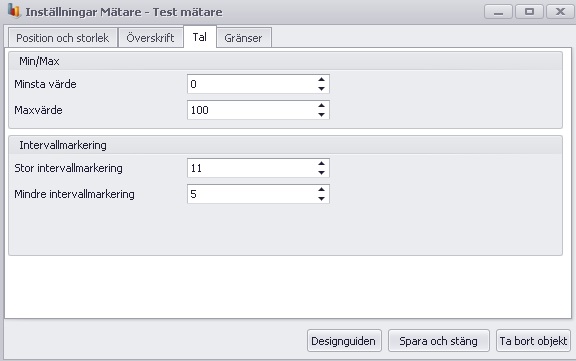This screenshot has width=576, height=361.
Task: Switch to the Position och storlek tab
Action: click(62, 38)
